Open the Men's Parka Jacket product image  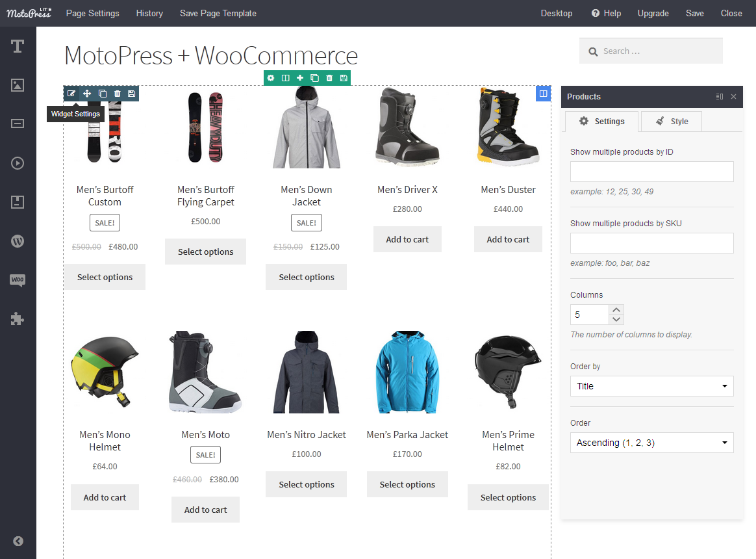[x=407, y=372]
